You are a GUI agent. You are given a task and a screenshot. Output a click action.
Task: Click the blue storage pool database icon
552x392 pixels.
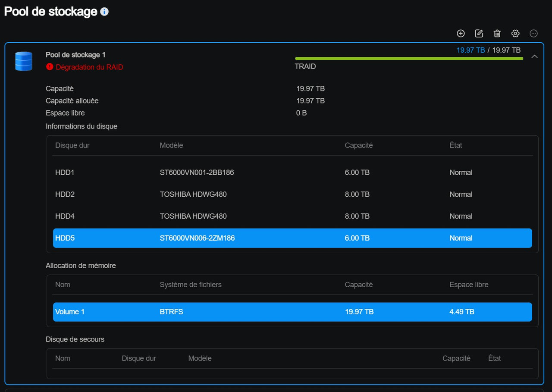[x=24, y=61]
